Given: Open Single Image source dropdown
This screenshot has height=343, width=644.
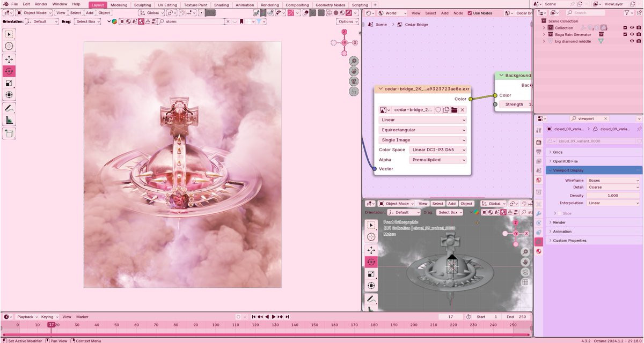Looking at the screenshot, I should point(423,140).
